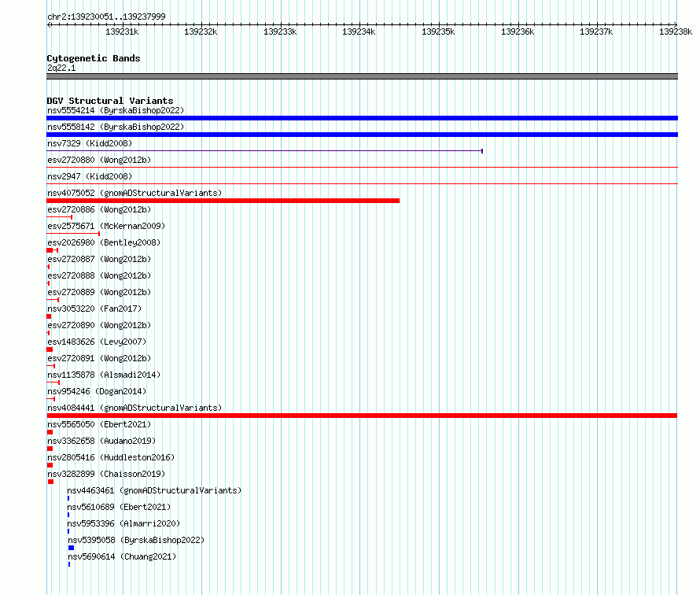Viewport: 700px width, 595px height.
Task: Open variant nsv4084441 (gnomADStructuralVariants)
Action: tap(134, 408)
